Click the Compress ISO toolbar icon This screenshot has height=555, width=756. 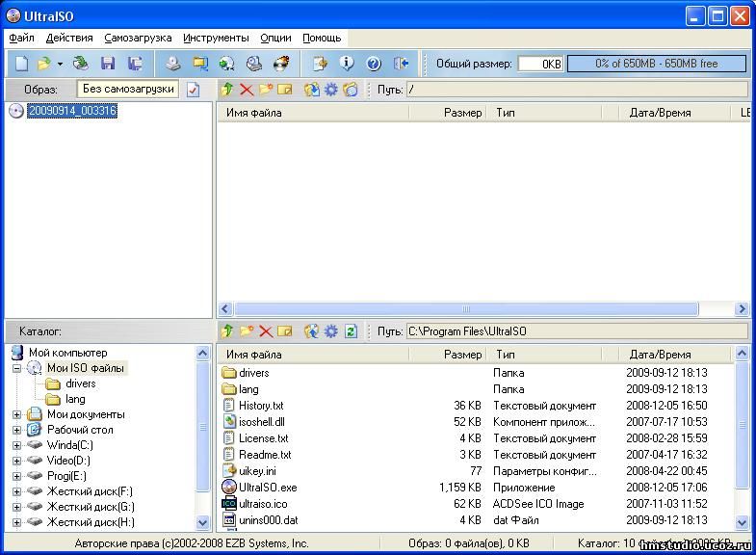(x=200, y=64)
